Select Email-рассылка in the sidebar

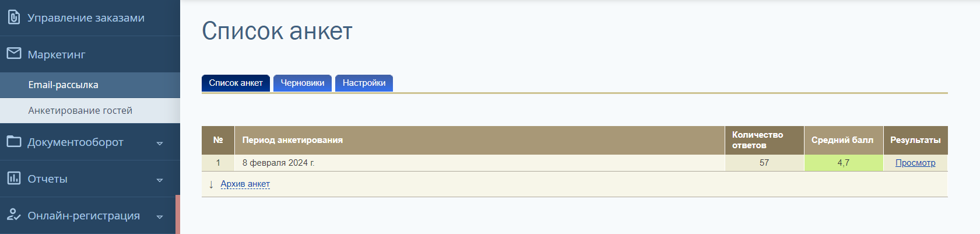point(90,85)
